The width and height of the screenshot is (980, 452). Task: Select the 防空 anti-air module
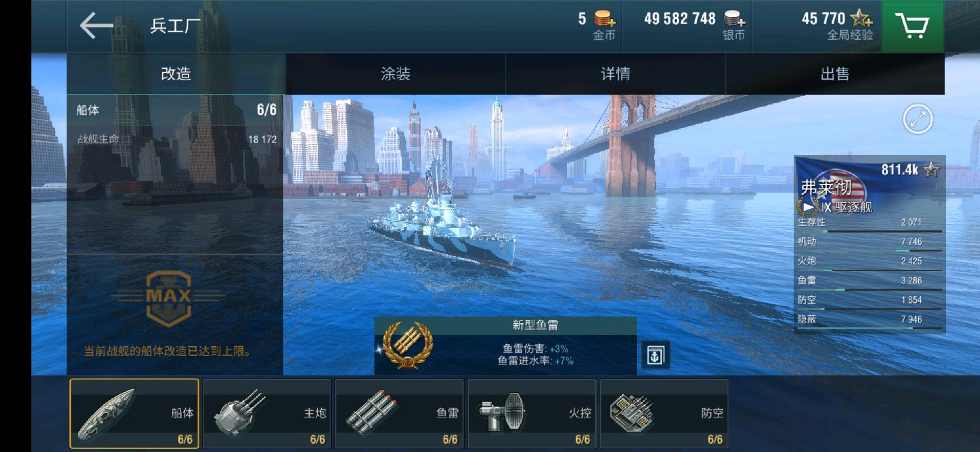tap(664, 413)
